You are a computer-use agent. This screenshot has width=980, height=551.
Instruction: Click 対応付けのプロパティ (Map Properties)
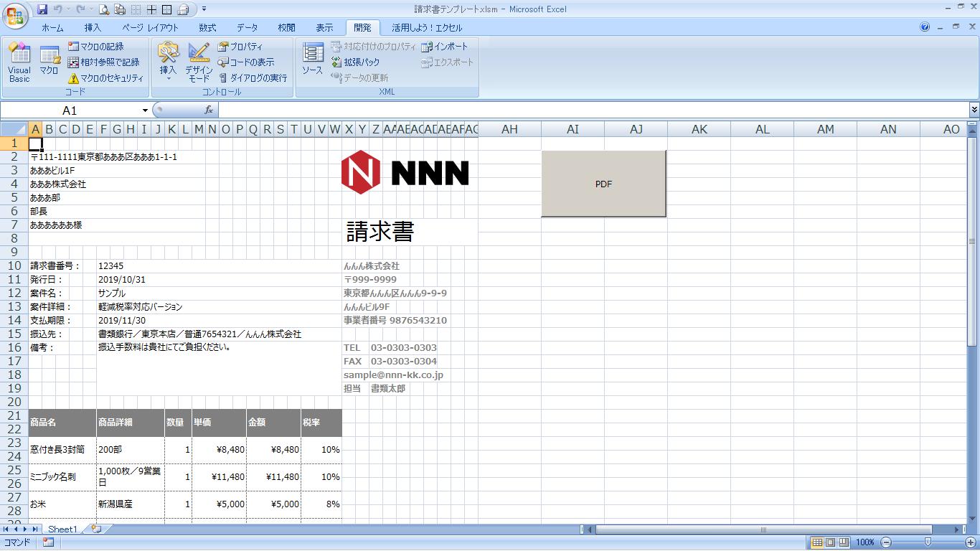[372, 47]
